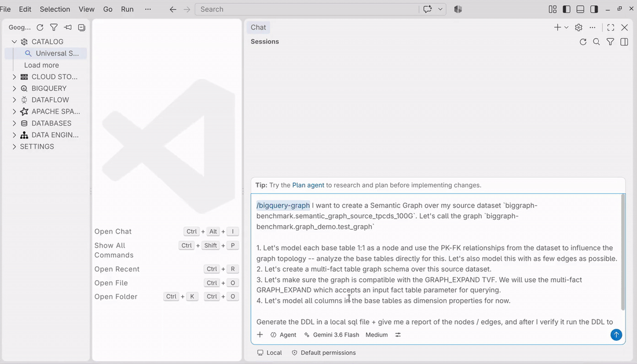Refresh the Google Cloud explorer view
This screenshot has width=637, height=364.
pos(40,27)
